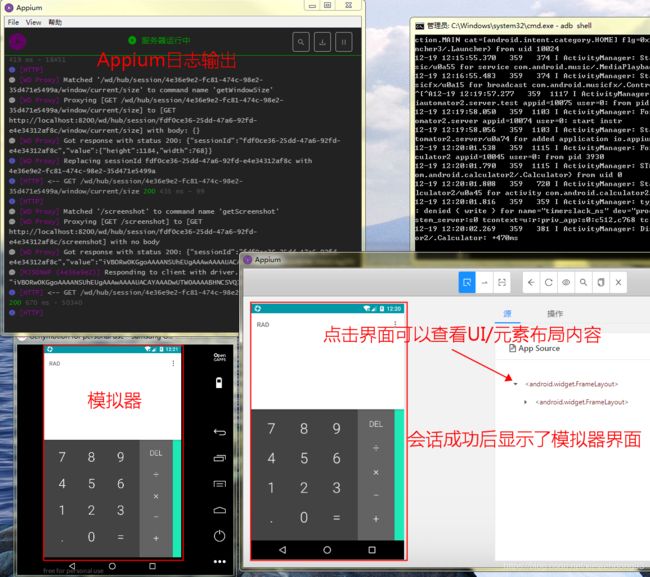
Task: Quit session with the X icon in inspector toolbar
Action: tap(618, 282)
